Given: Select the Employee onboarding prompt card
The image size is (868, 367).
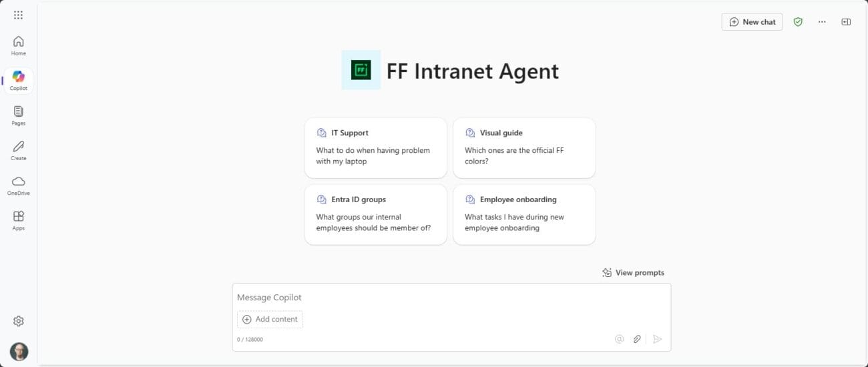Looking at the screenshot, I should [524, 215].
